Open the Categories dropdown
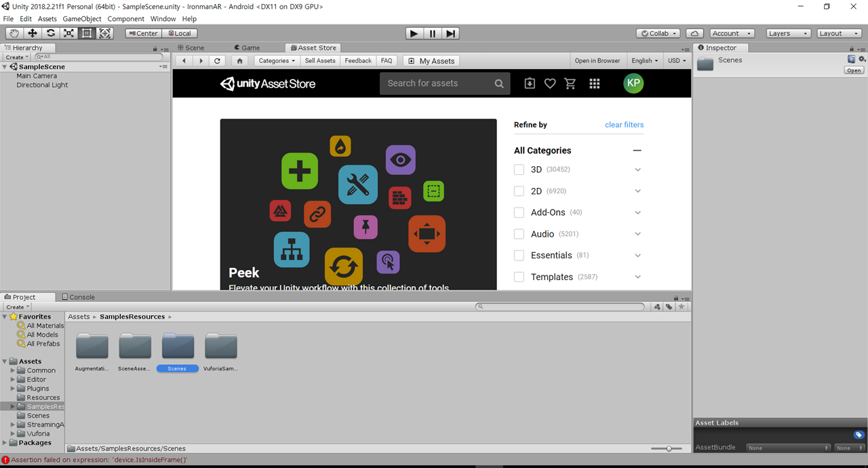This screenshot has height=468, width=868. [277, 61]
